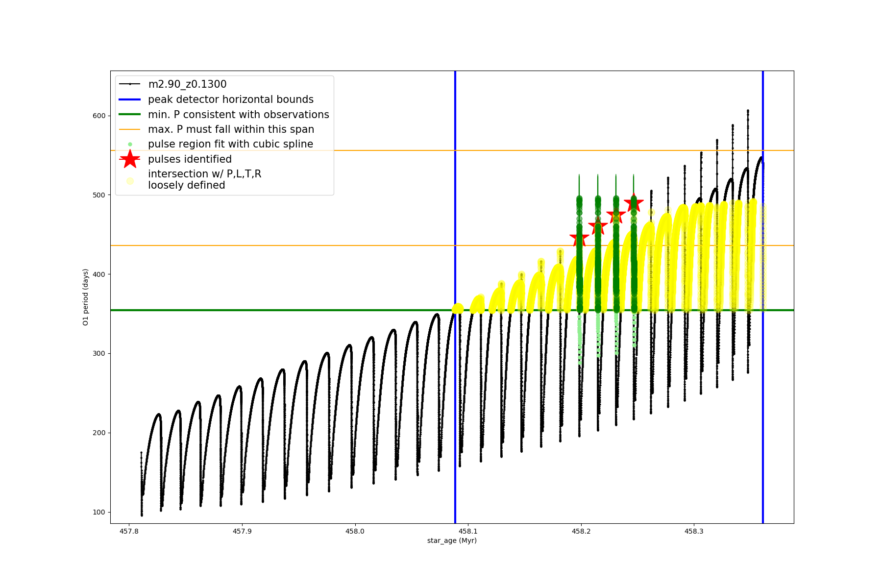Click the 458.0 tick label on x-axis

355,531
